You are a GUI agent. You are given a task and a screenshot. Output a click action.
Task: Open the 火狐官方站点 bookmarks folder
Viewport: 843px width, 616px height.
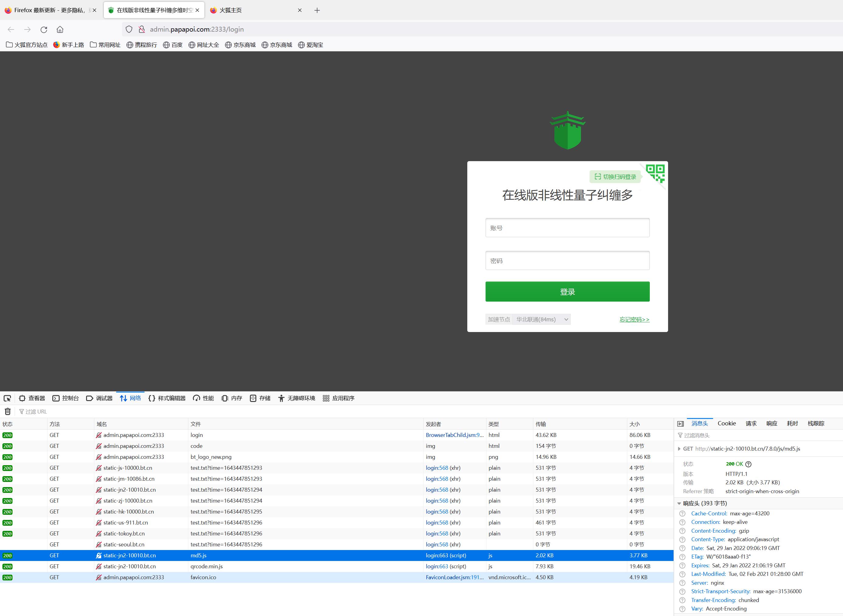pyautogui.click(x=27, y=45)
